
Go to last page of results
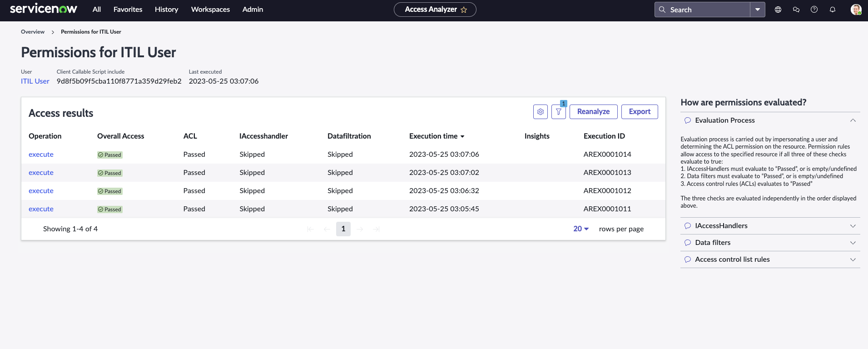(x=376, y=229)
